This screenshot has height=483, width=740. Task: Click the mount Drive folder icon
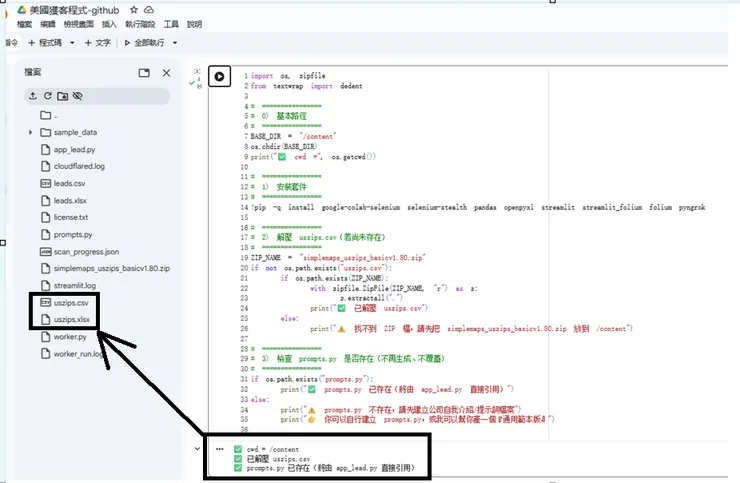pos(63,96)
